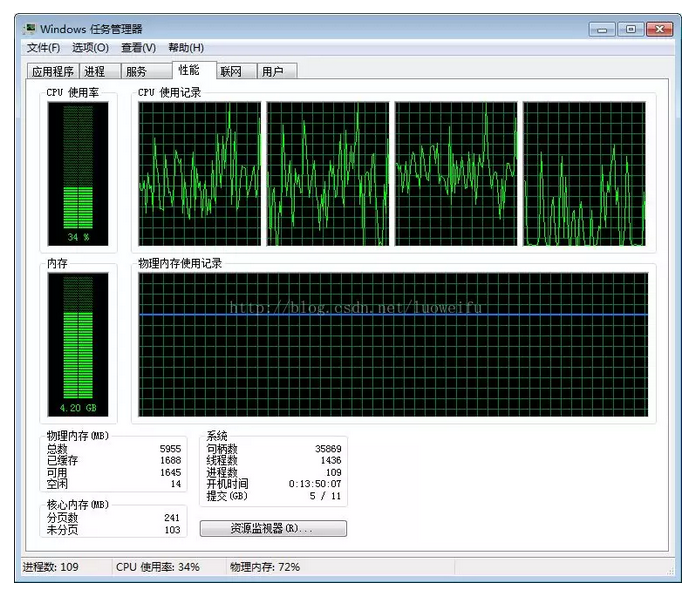This screenshot has height=605, width=694.
Task: Click the CPU 使用记录 label
Action: pyautogui.click(x=169, y=92)
